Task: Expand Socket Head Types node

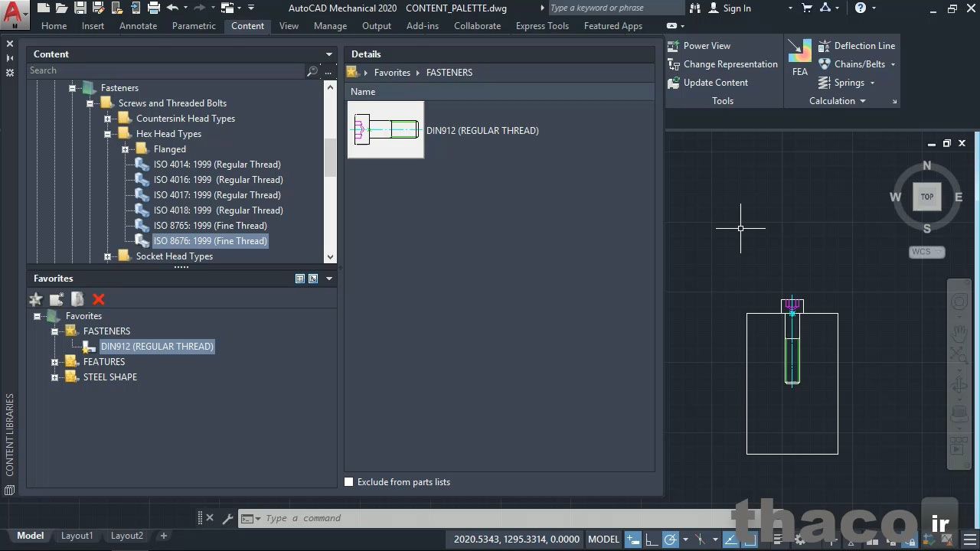Action: click(108, 256)
